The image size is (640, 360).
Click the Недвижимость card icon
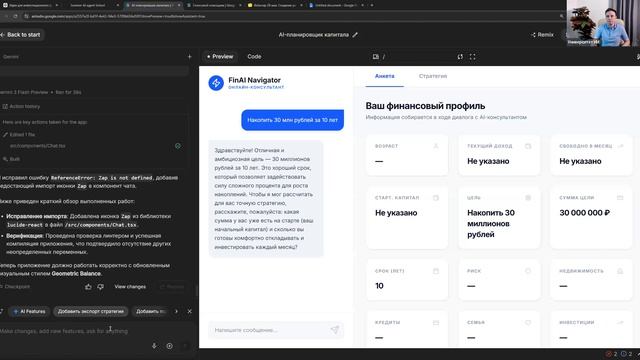tap(620, 271)
